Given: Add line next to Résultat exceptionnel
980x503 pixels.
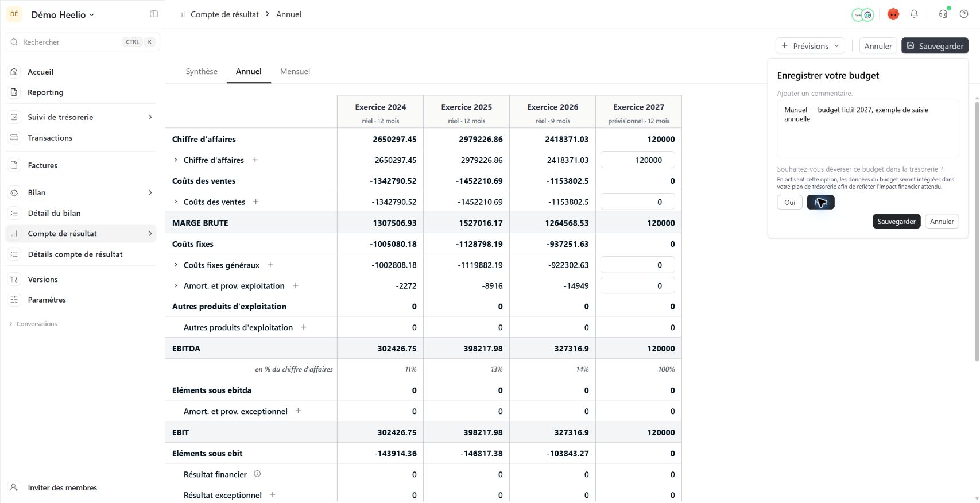Looking at the screenshot, I should 273,494.
